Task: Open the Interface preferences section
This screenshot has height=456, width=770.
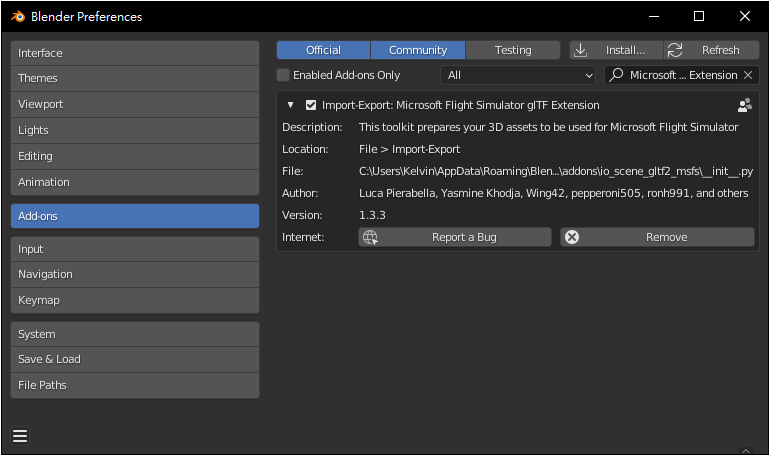Action: coord(135,53)
